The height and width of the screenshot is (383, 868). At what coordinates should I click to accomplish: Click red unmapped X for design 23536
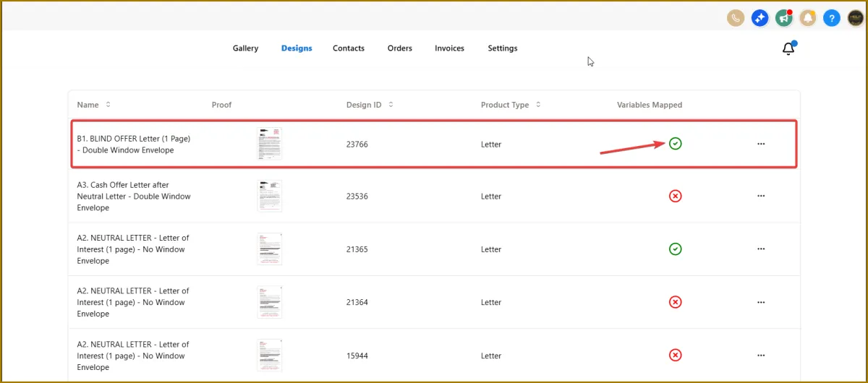675,196
